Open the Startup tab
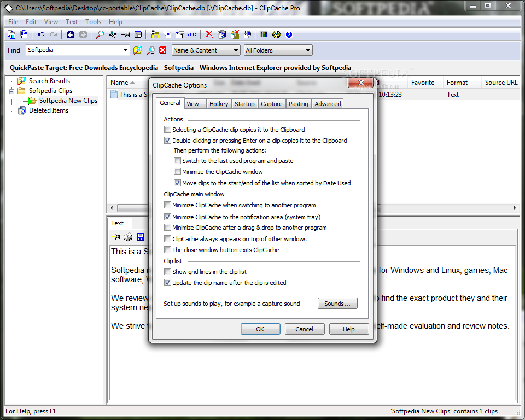 point(244,104)
